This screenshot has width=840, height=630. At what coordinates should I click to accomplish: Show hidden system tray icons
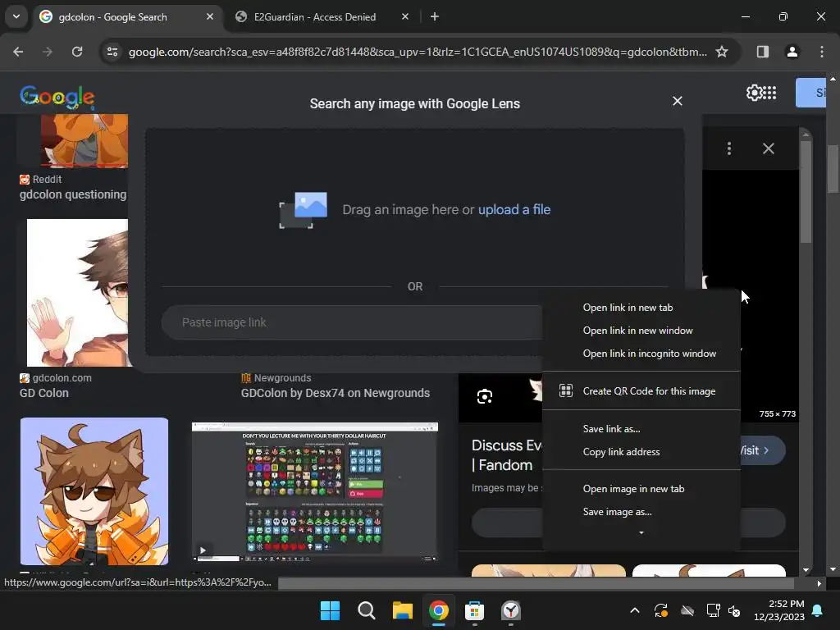[x=635, y=610]
